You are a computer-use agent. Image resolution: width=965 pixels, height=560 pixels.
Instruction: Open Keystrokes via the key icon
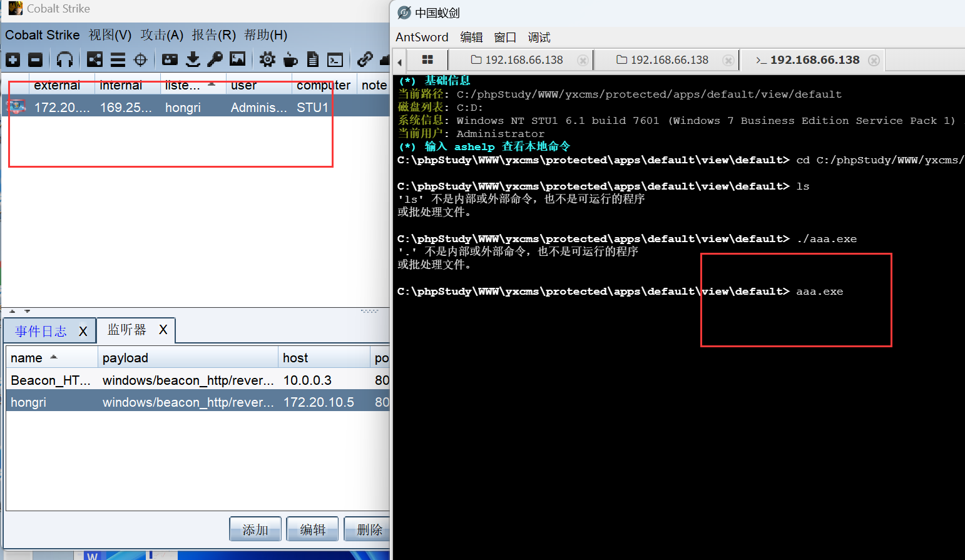pos(215,60)
